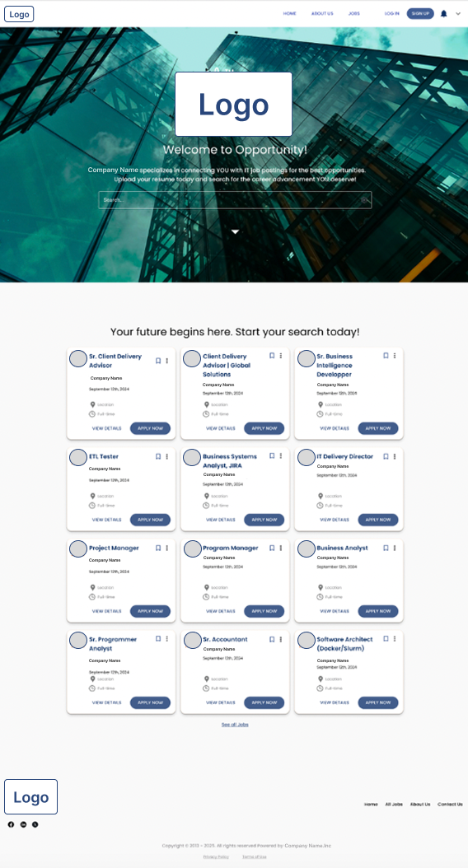The width and height of the screenshot is (468, 868).
Task: Click the Software Architect company avatar
Action: point(307,641)
